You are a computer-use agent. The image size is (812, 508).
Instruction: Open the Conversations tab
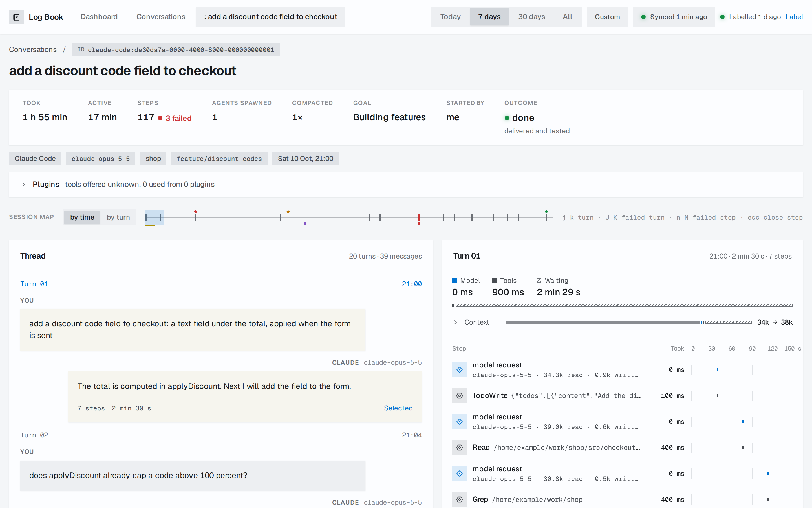pos(161,17)
